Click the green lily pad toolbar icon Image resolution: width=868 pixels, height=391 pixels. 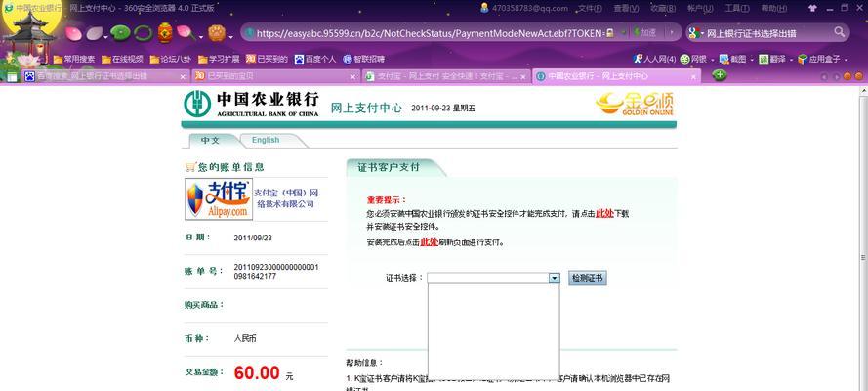(x=120, y=33)
